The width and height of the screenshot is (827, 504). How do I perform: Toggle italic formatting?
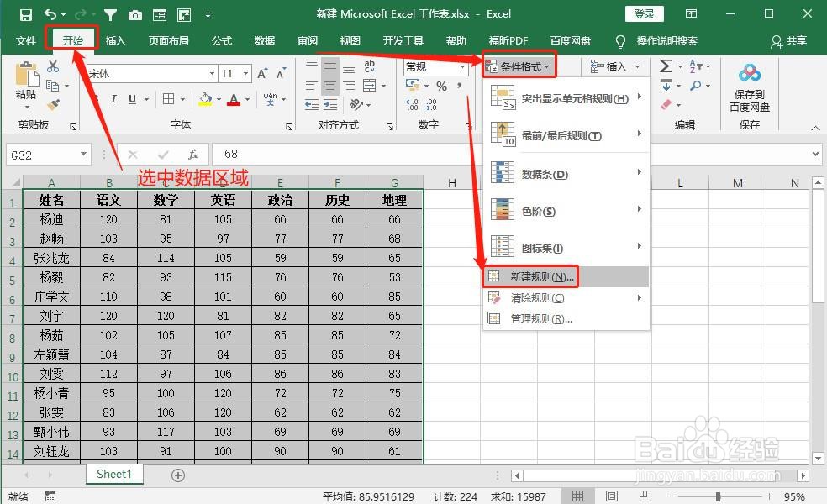click(113, 98)
